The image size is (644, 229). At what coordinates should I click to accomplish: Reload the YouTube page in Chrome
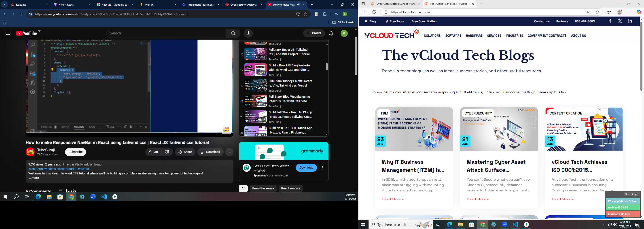pos(21,14)
